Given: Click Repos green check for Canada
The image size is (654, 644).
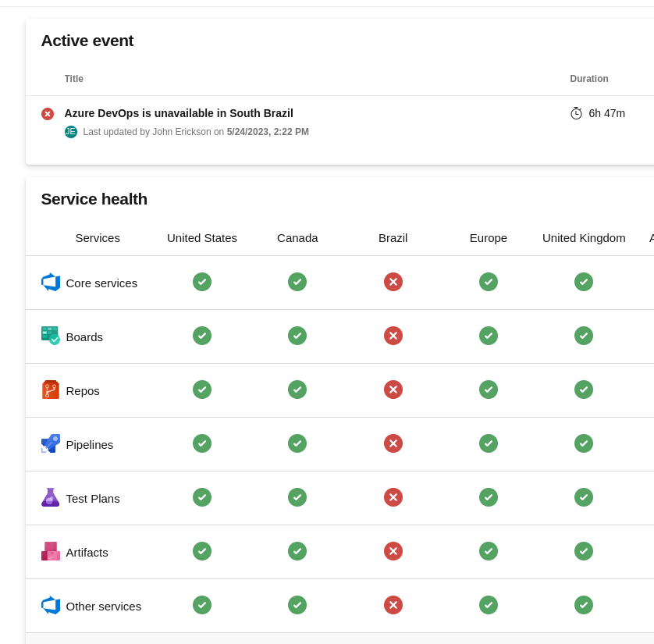Looking at the screenshot, I should 297,390.
